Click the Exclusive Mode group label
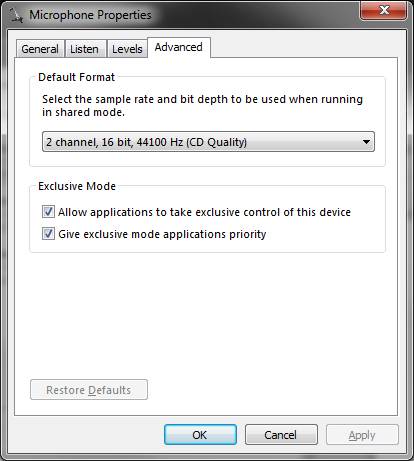Viewport: 414px width, 461px height. click(77, 186)
